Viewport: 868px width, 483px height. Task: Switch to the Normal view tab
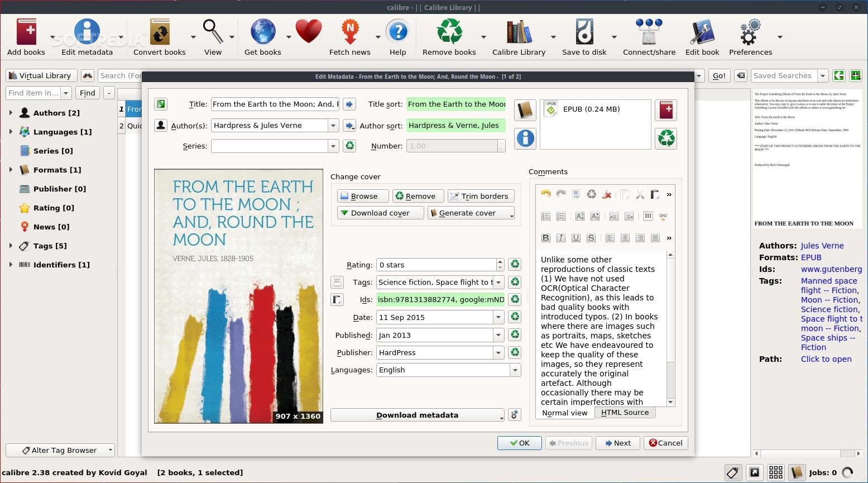pyautogui.click(x=565, y=413)
